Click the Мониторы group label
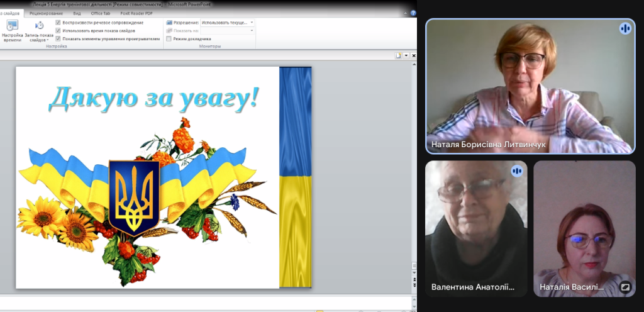Screen dimensions: 644x312 (211, 47)
